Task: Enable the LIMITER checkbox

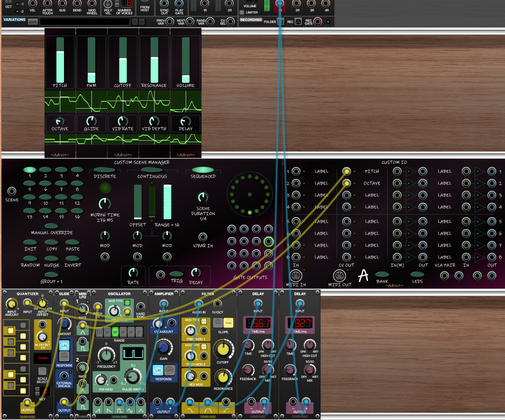Action: pos(242,12)
